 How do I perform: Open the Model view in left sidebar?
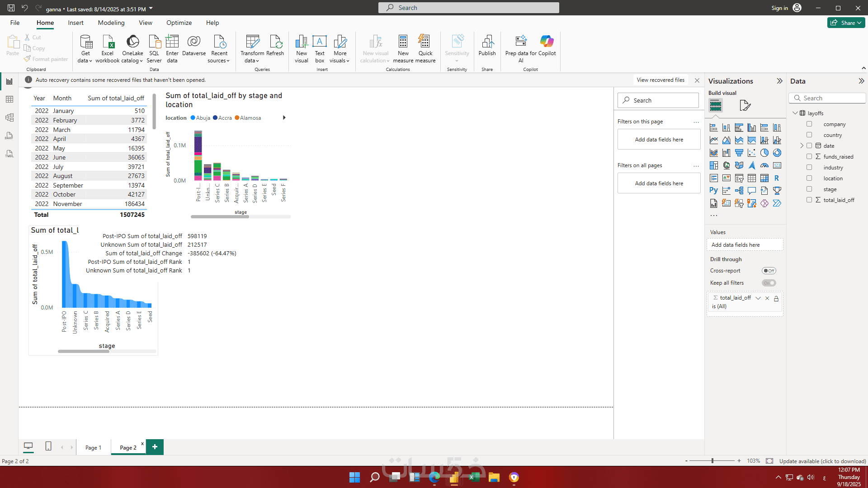(9, 117)
